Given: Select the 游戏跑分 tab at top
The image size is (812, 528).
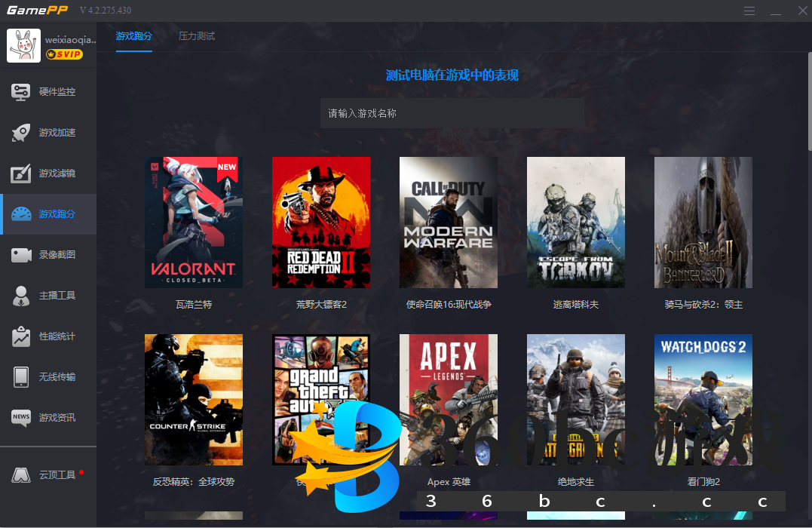Looking at the screenshot, I should coord(134,36).
